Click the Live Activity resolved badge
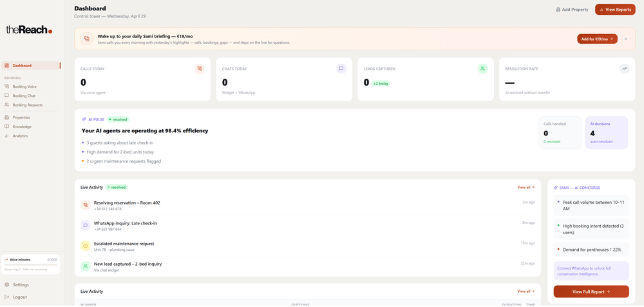644x307 pixels. [117, 187]
